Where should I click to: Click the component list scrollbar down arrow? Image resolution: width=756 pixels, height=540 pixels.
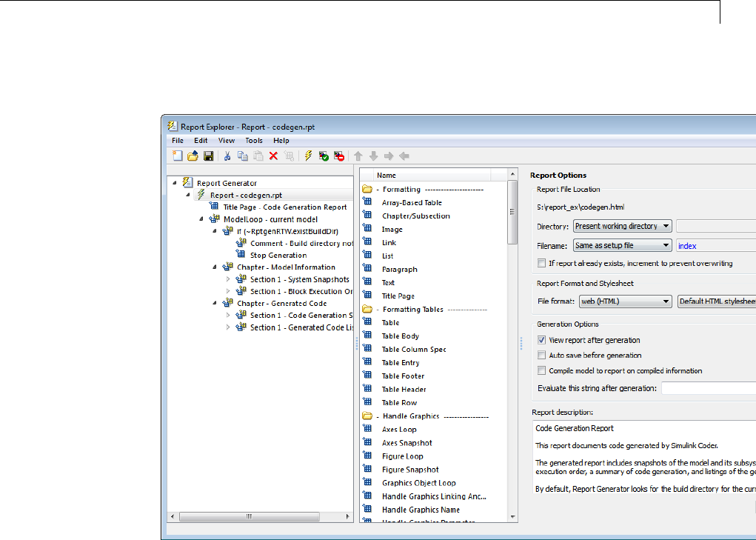[x=512, y=516]
